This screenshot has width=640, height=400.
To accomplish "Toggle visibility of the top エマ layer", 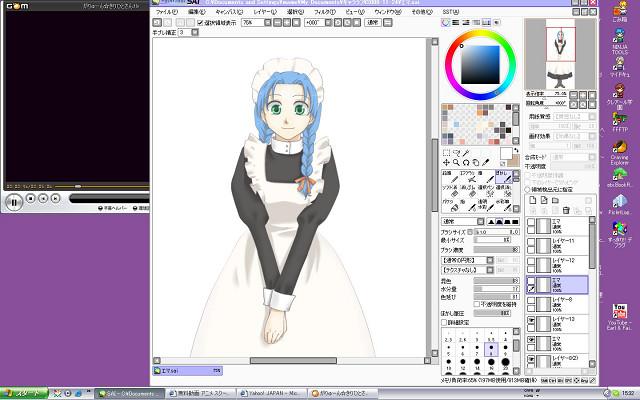I will (x=531, y=222).
